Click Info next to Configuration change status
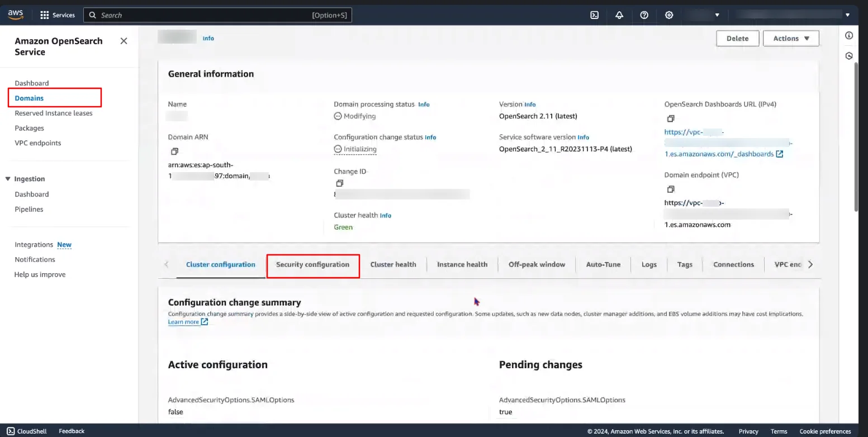Viewport: 868px width, 437px height. pyautogui.click(x=430, y=137)
